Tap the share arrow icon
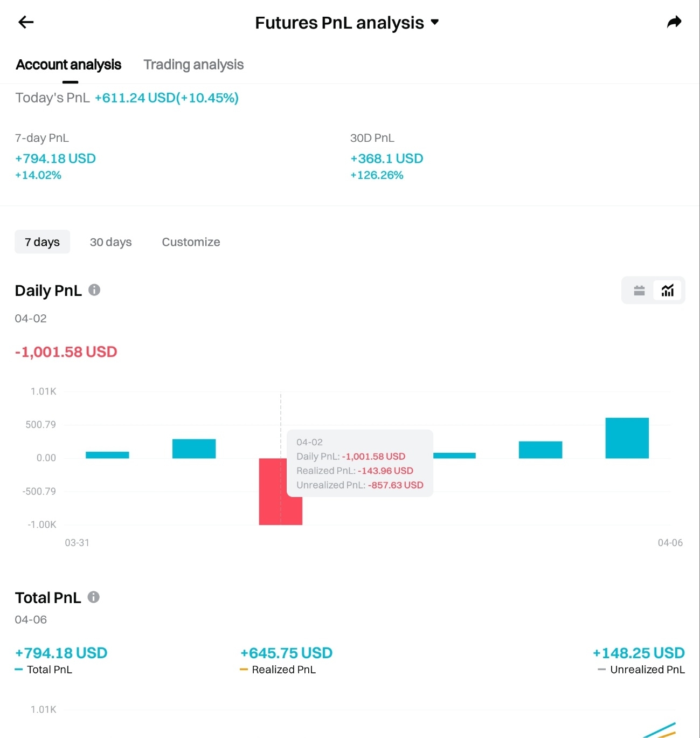 coord(674,22)
